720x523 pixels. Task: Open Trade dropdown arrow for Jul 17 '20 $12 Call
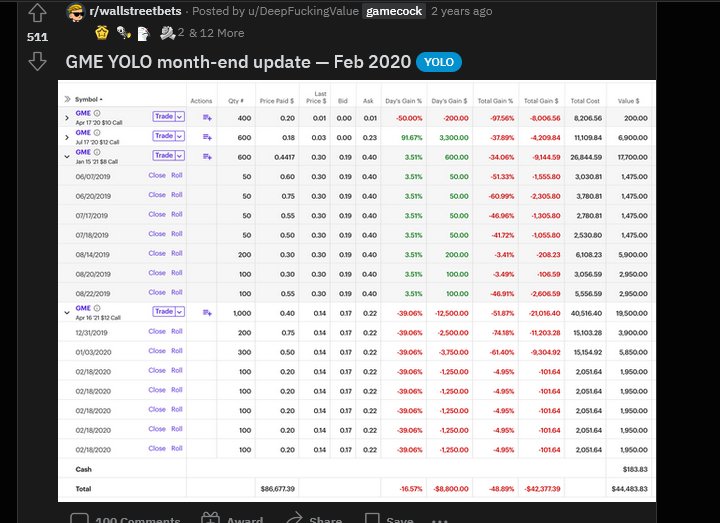coord(180,136)
